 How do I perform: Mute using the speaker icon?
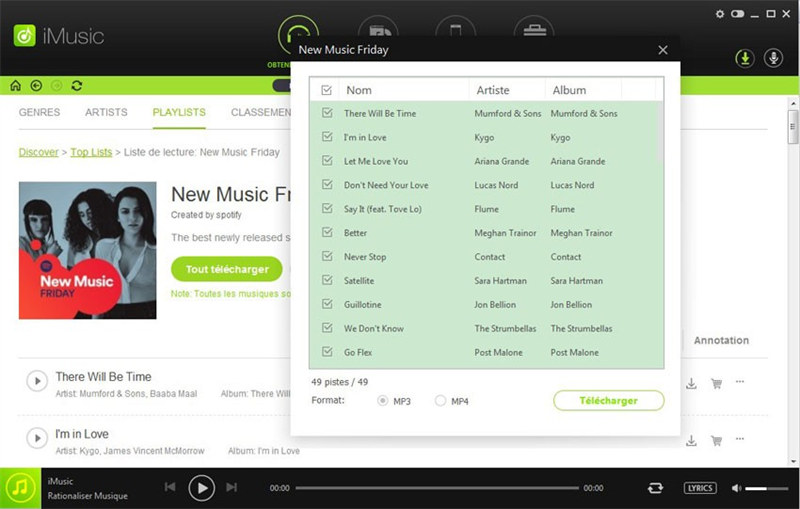736,488
